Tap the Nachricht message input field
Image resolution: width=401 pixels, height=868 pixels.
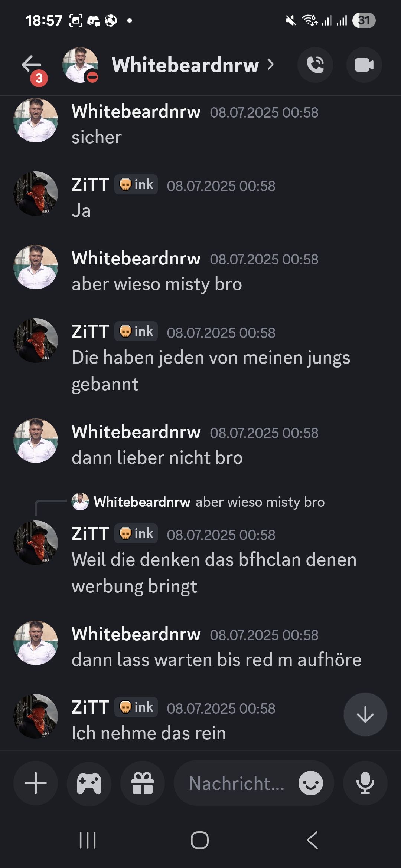pos(236,783)
